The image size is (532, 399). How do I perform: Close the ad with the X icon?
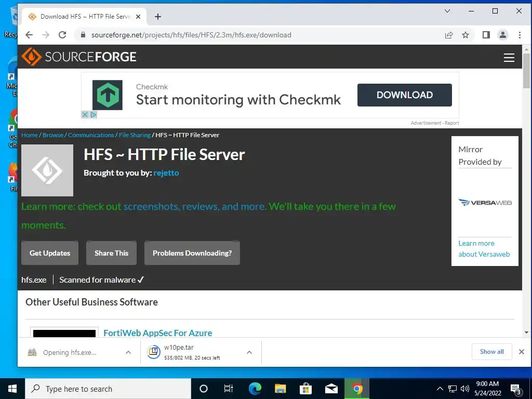(85, 115)
